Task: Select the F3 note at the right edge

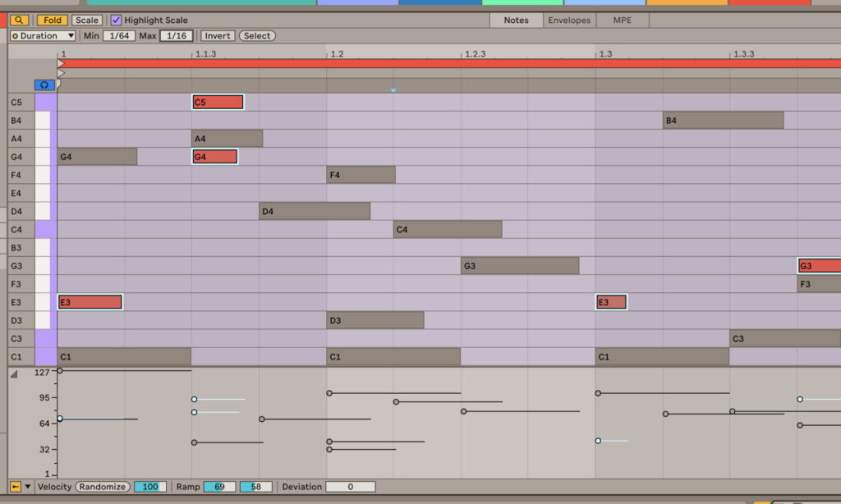Action: pyautogui.click(x=819, y=284)
